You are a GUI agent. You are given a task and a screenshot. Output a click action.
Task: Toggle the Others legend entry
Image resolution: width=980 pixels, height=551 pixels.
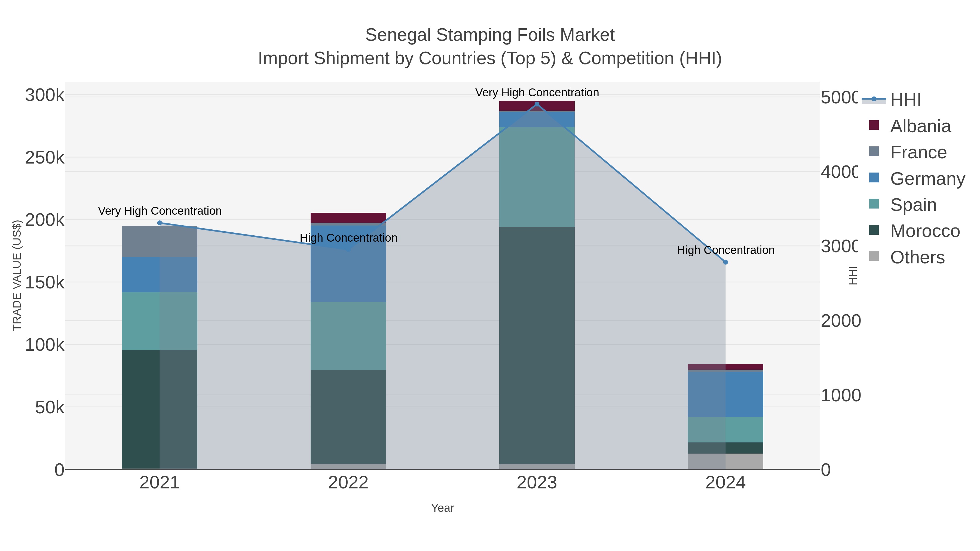(907, 257)
